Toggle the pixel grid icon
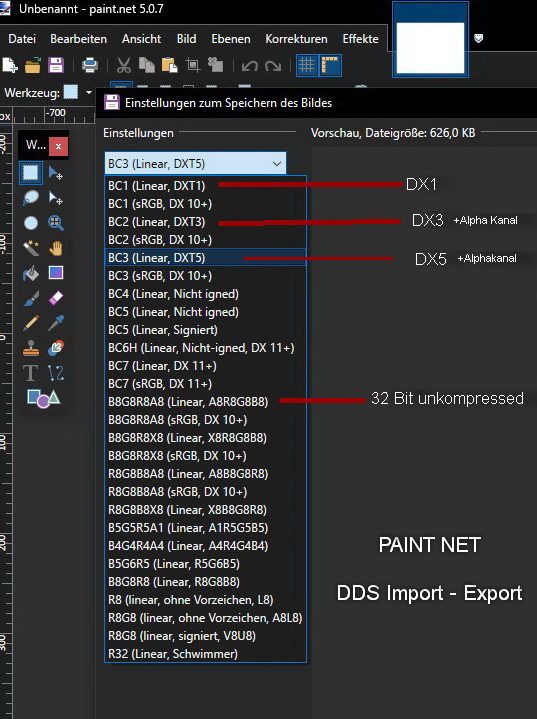Viewport: 537px width, 719px height. (306, 65)
